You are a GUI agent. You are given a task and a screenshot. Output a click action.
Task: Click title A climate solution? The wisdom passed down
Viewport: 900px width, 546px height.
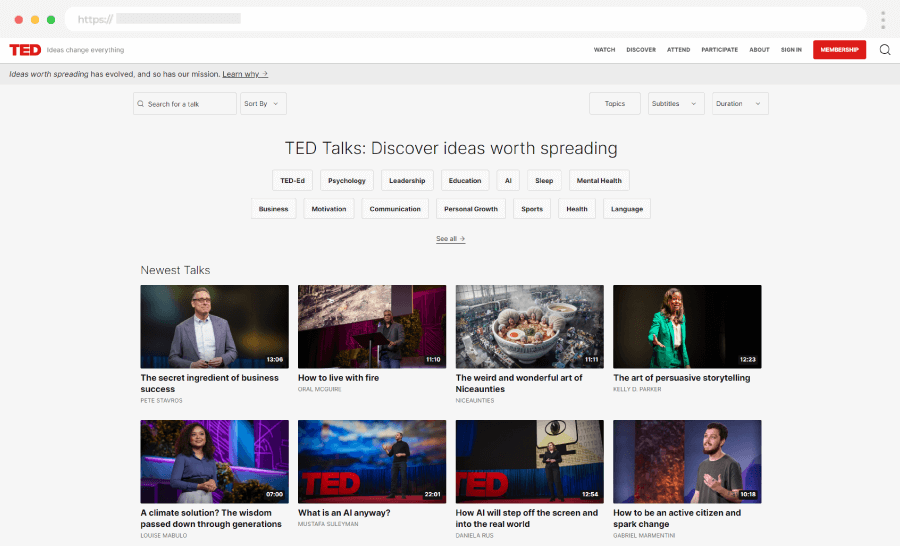tap(211, 518)
